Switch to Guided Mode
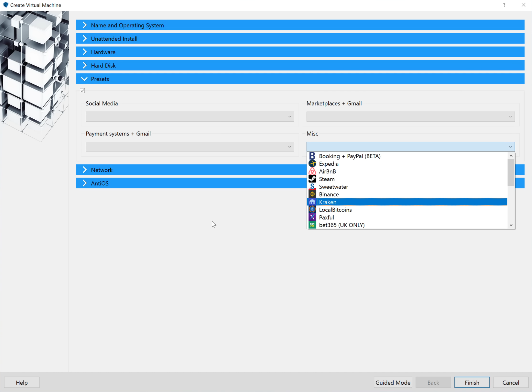The height and width of the screenshot is (392, 532). (x=393, y=382)
